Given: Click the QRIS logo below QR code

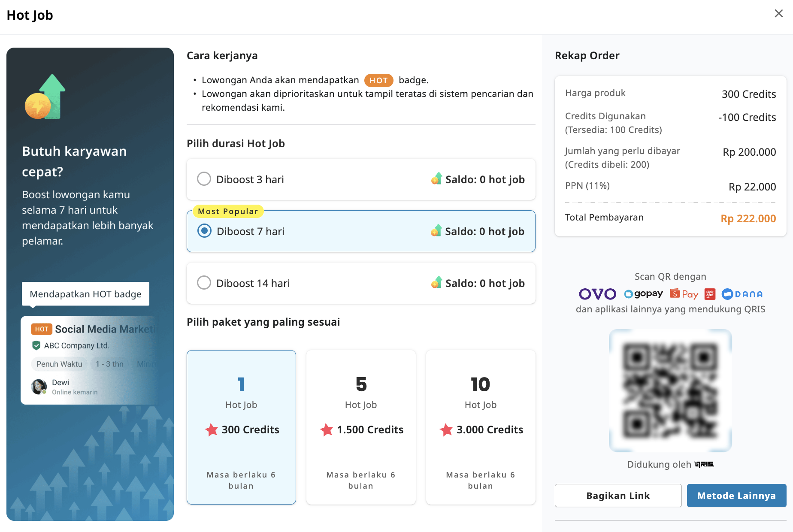Looking at the screenshot, I should (704, 464).
